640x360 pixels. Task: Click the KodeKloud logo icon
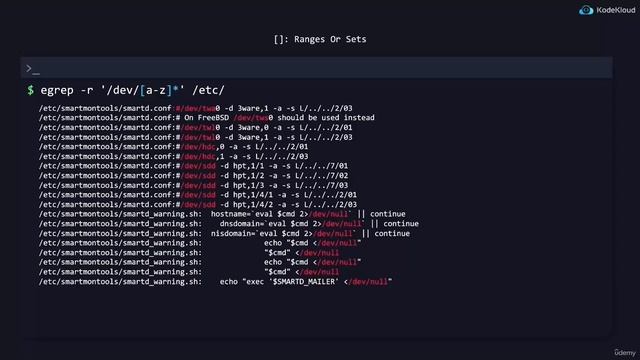pyautogui.click(x=586, y=10)
